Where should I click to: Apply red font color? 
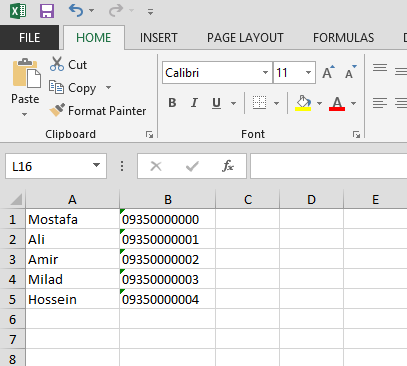coord(337,103)
